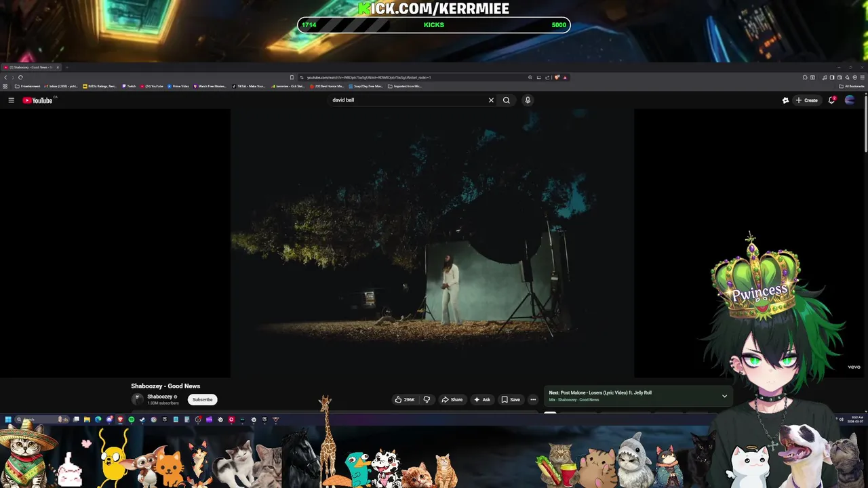This screenshot has width=868, height=488.
Task: Open the browser apps grid icon
Action: [x=5, y=86]
